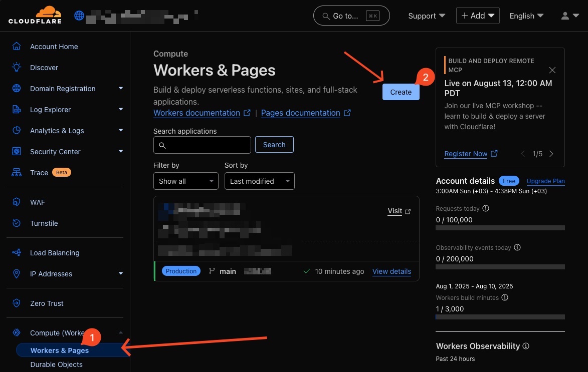This screenshot has width=588, height=372.
Task: Collapse the Compute (Workers) section
Action: click(121, 332)
